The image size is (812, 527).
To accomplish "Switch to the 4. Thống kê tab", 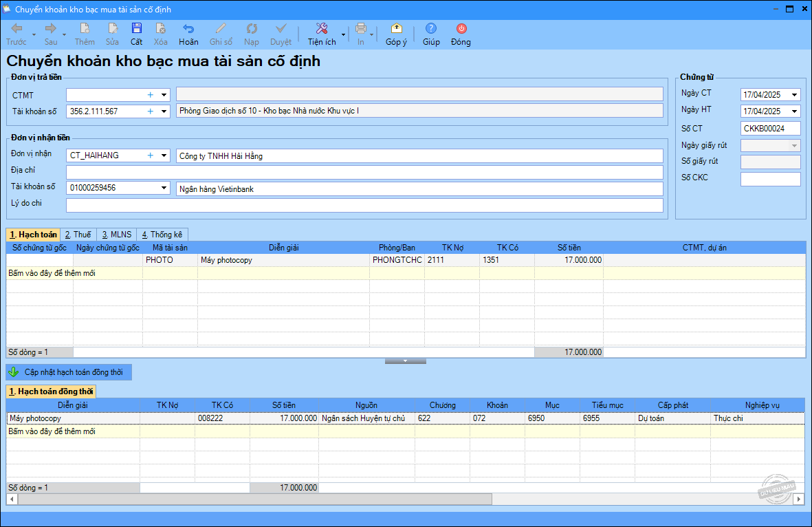I will tap(162, 234).
